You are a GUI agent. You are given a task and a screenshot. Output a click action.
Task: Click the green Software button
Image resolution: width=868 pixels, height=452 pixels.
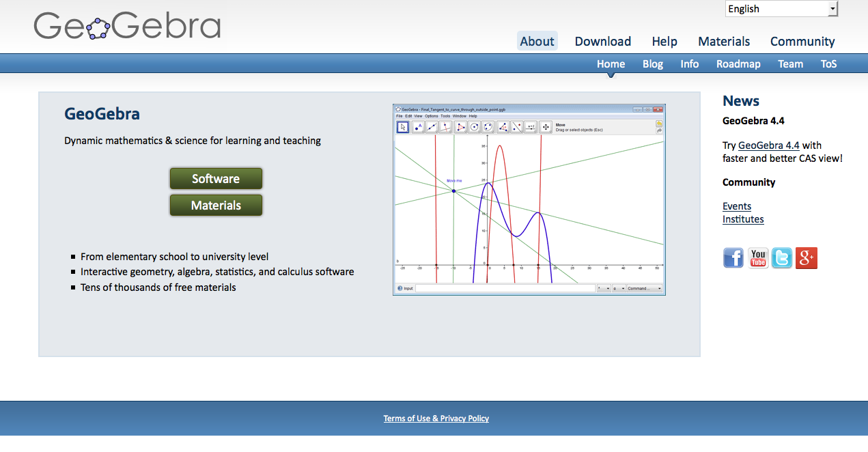tap(216, 178)
